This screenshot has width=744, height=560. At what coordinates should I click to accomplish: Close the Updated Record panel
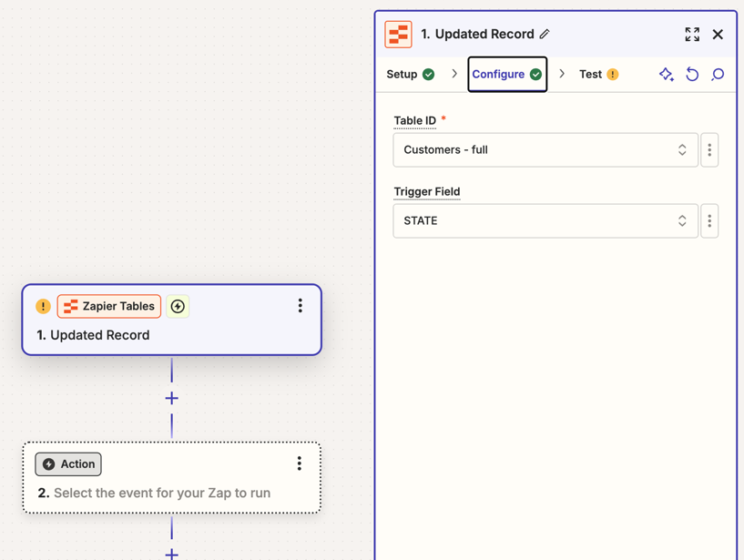(718, 35)
